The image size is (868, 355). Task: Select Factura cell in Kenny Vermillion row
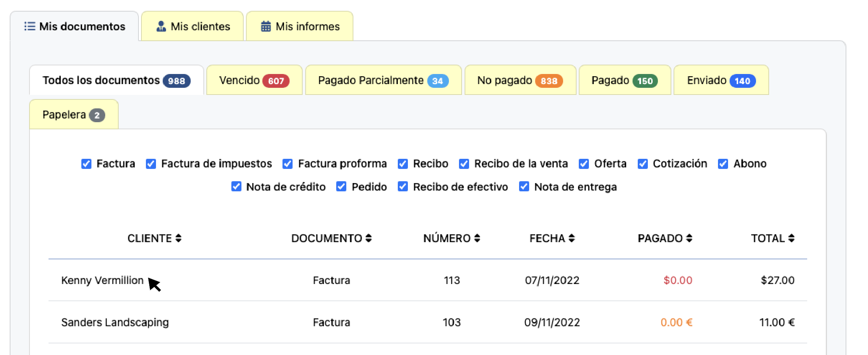tap(331, 280)
